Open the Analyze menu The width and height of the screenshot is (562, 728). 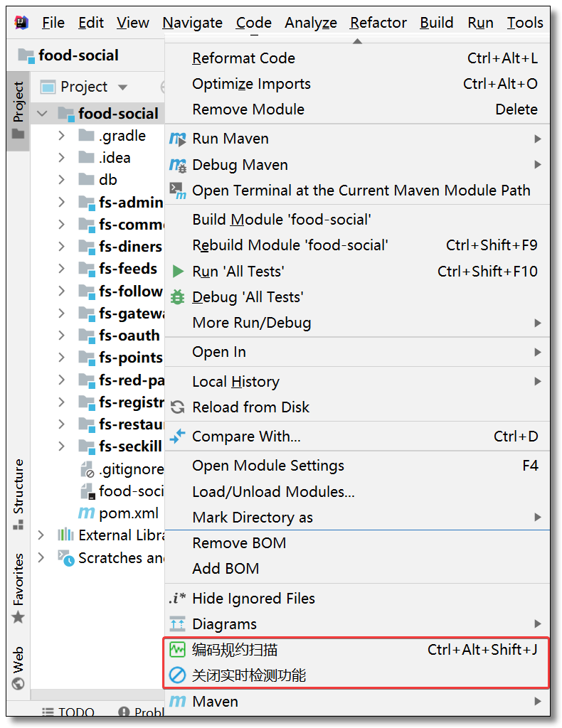click(311, 23)
